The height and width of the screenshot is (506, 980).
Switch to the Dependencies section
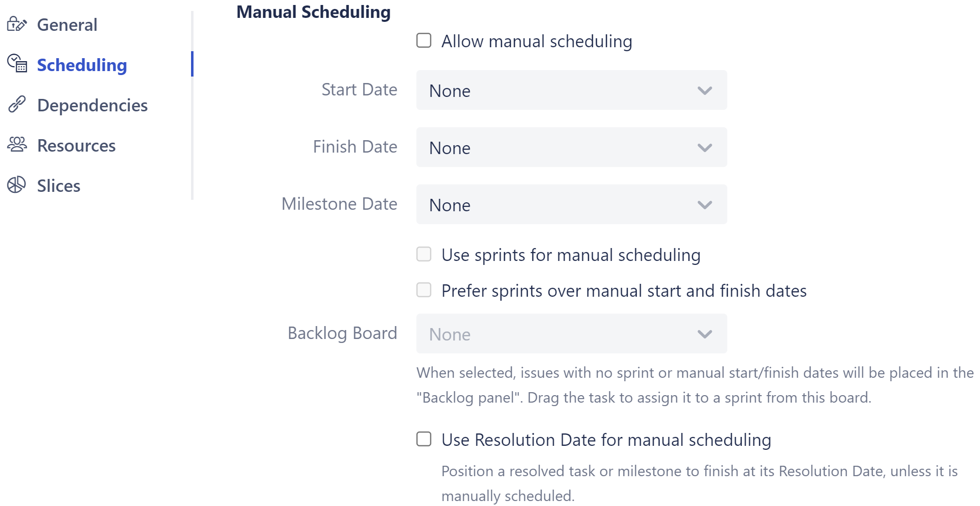(93, 105)
